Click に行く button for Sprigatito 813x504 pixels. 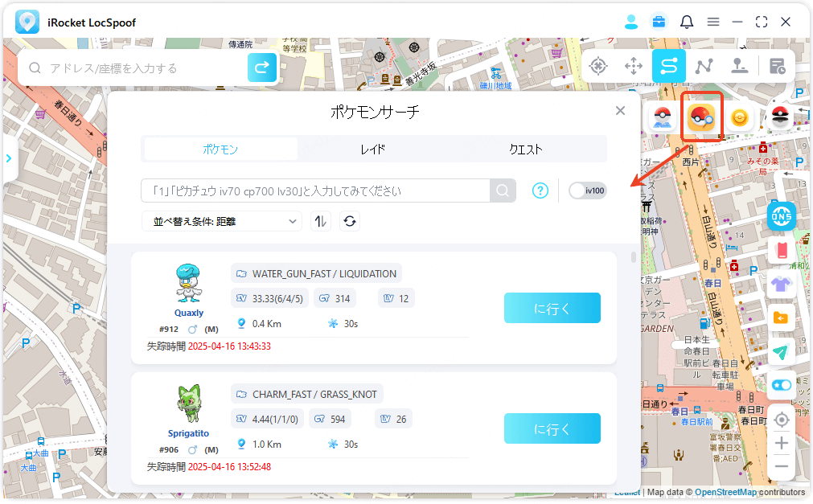coord(552,428)
